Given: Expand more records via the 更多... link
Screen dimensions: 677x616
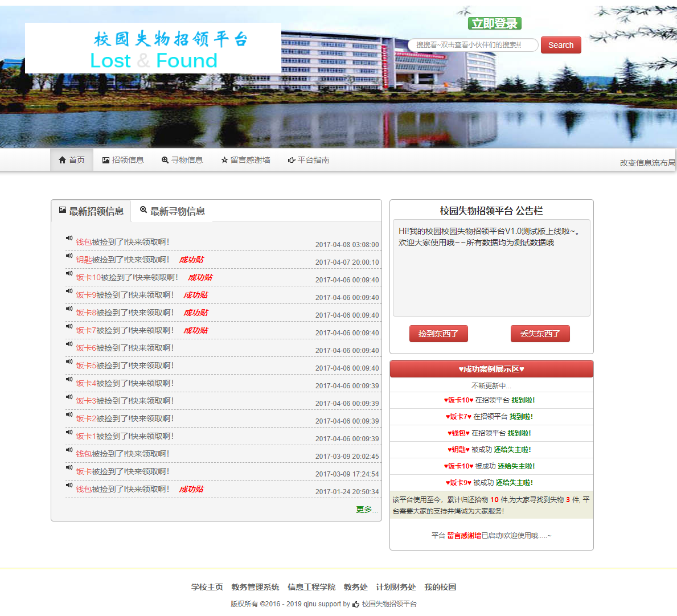Looking at the screenshot, I should (x=367, y=510).
